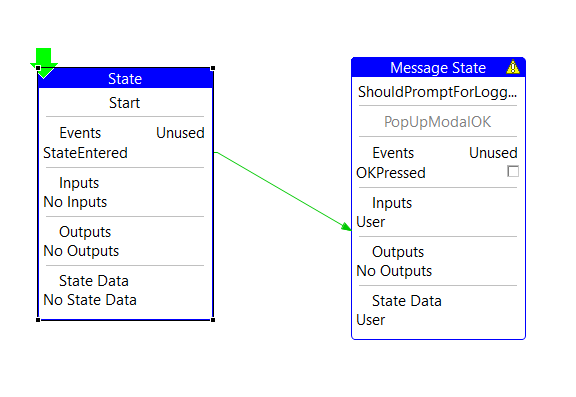The height and width of the screenshot is (397, 576).
Task: Toggle the OKPressed Unused checkbox
Action: click(513, 171)
